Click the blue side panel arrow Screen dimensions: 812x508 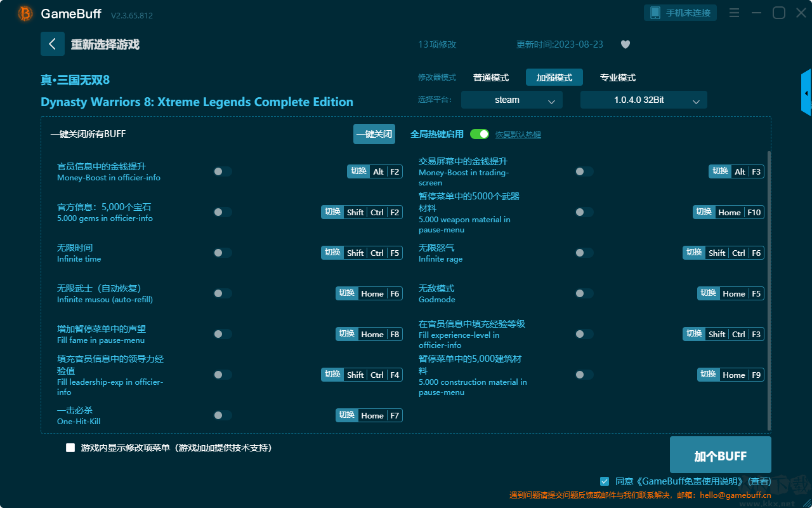click(806, 93)
